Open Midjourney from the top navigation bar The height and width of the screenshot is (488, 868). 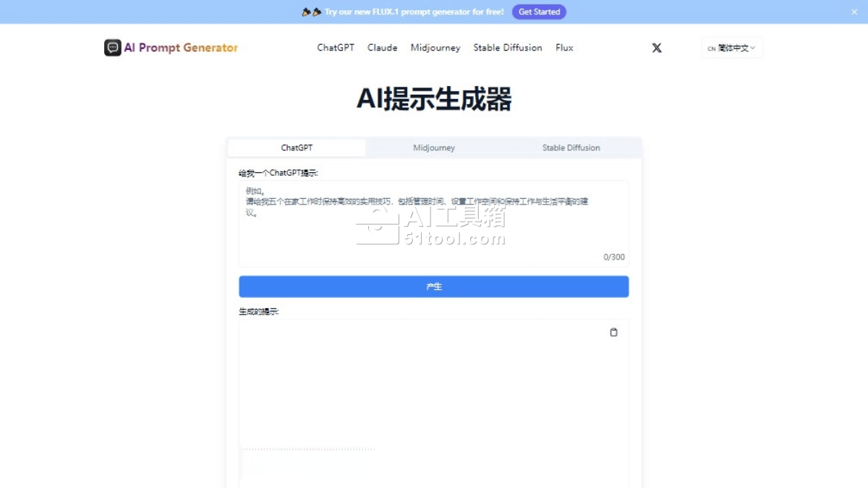(435, 48)
